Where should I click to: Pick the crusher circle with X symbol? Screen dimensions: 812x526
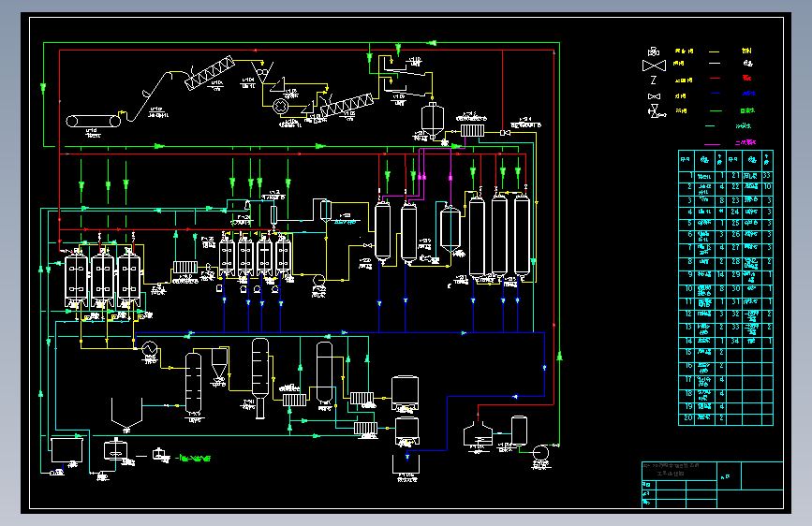(280, 107)
